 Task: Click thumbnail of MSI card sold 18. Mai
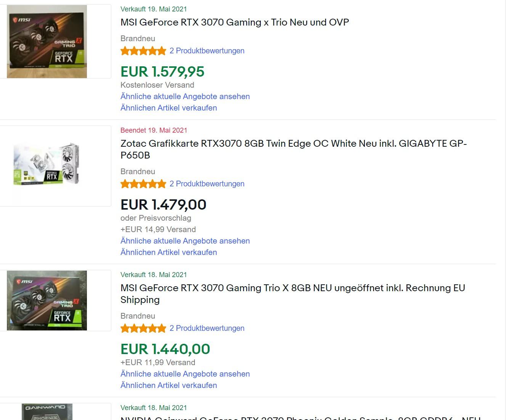click(47, 300)
